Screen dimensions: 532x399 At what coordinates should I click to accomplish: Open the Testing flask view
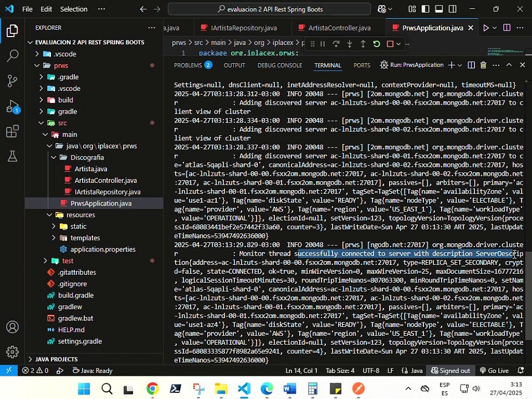click(x=12, y=156)
